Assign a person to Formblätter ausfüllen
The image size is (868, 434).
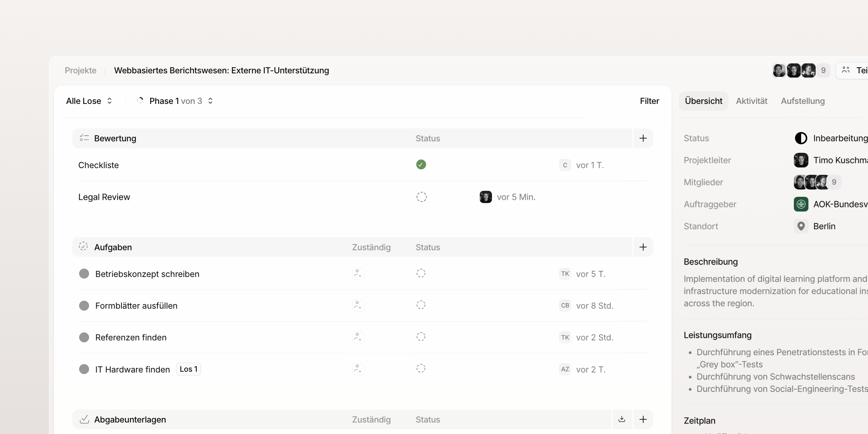click(x=358, y=305)
